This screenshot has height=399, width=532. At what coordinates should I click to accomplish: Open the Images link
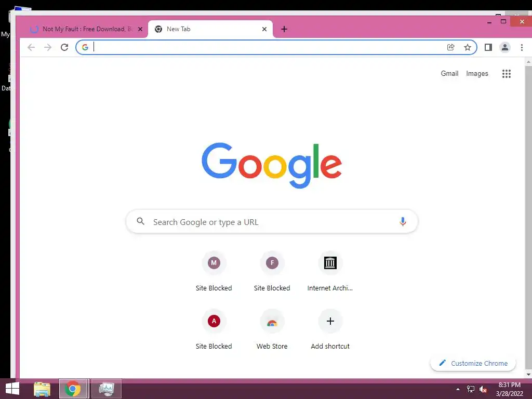(477, 74)
